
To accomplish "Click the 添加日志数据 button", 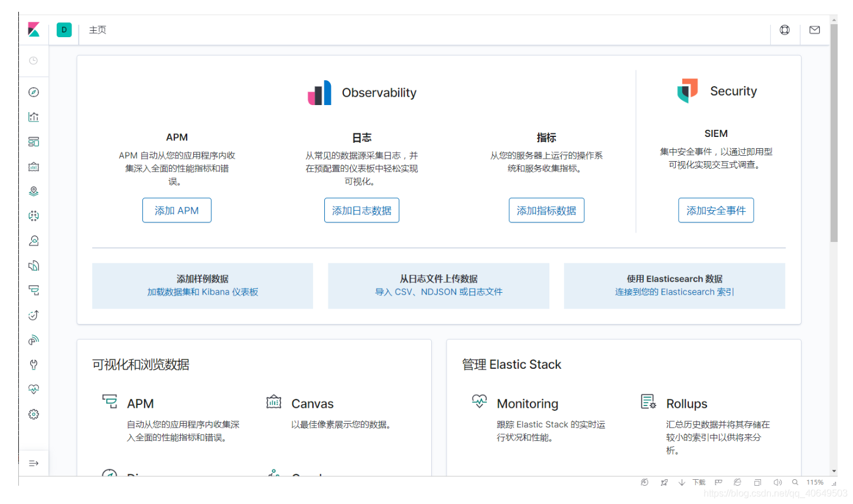I will (x=362, y=210).
